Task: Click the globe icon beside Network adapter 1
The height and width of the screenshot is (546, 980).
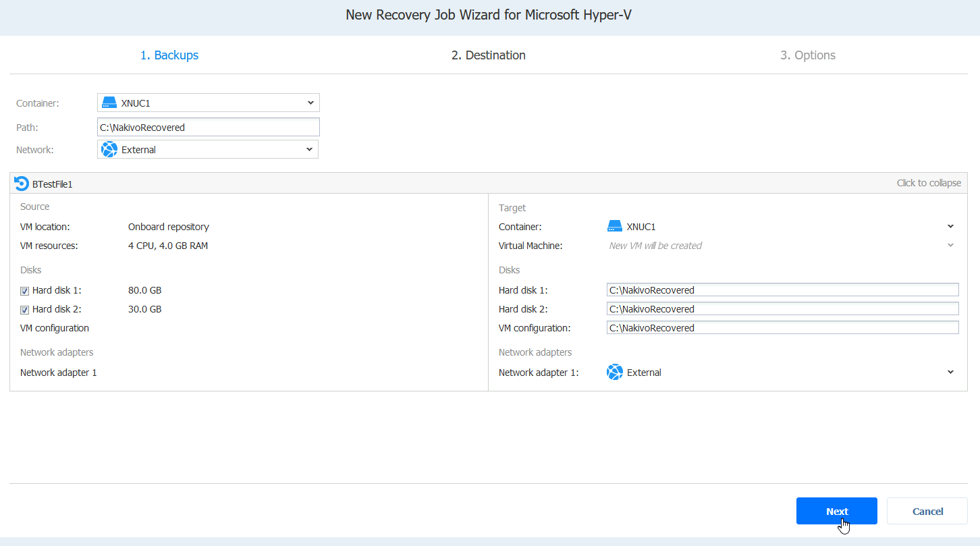Action: 615,373
